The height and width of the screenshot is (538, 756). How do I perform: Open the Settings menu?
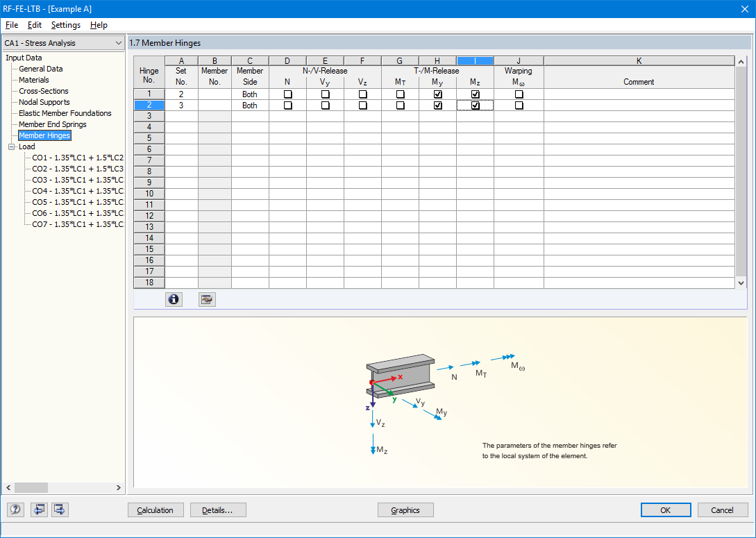(66, 25)
